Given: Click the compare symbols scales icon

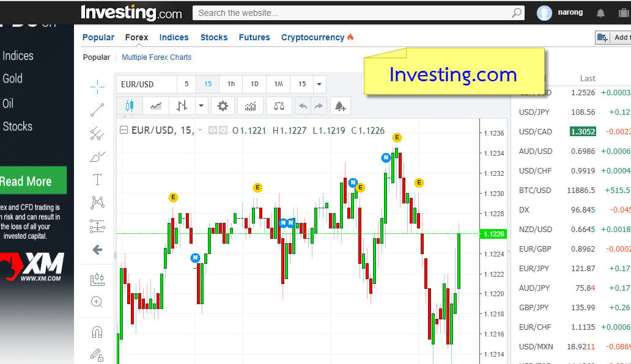Looking at the screenshot, I should click(x=279, y=106).
